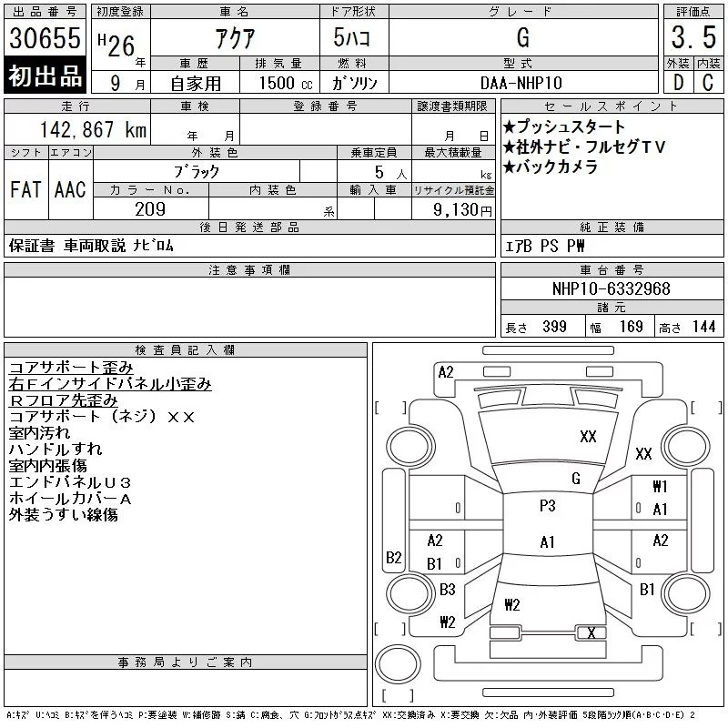Click the registration month 9 月

tap(127, 83)
